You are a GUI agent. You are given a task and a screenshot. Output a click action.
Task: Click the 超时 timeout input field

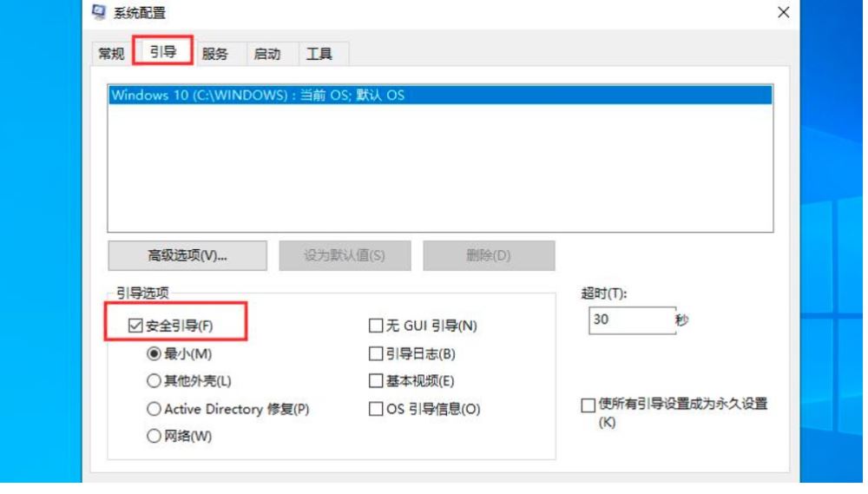(629, 319)
